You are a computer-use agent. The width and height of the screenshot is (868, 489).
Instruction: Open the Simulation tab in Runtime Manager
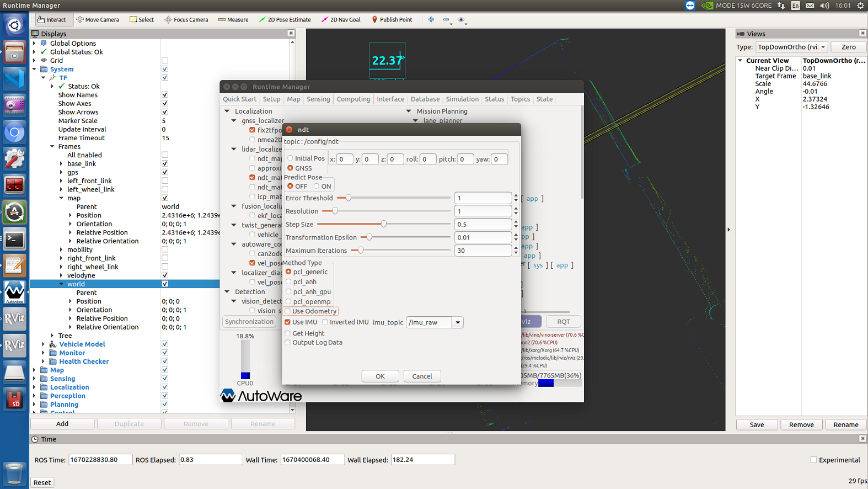[x=462, y=99]
